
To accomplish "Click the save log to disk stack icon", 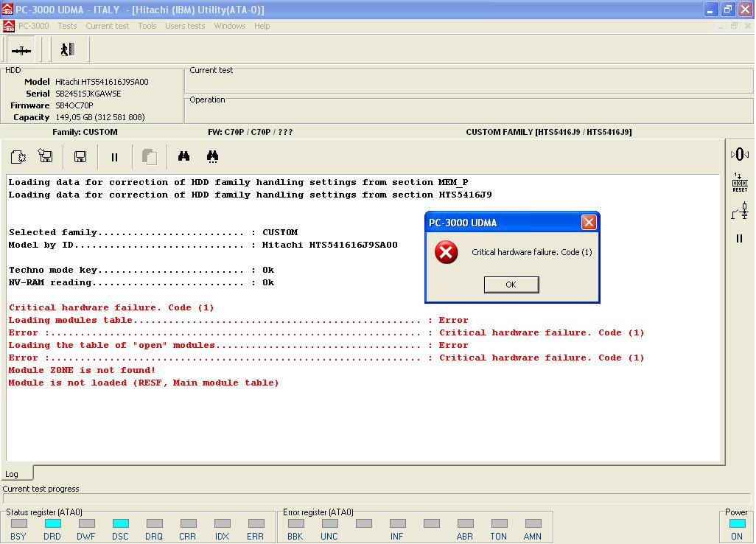I will [x=46, y=156].
